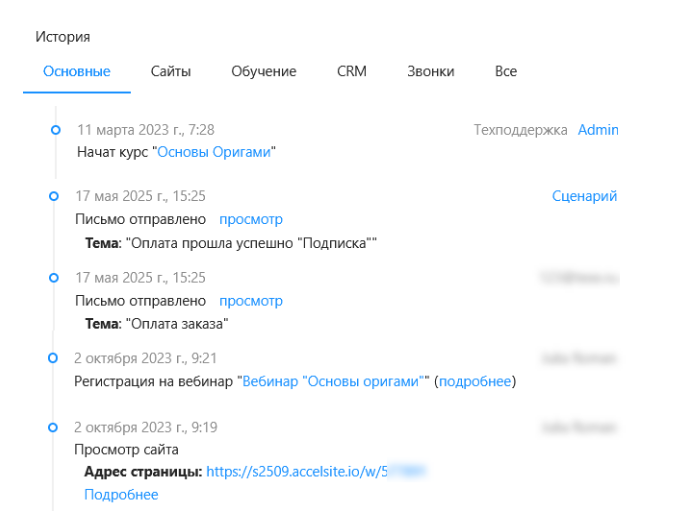Open the Вебинар Основы оригами link
686x532 pixels.
[334, 381]
